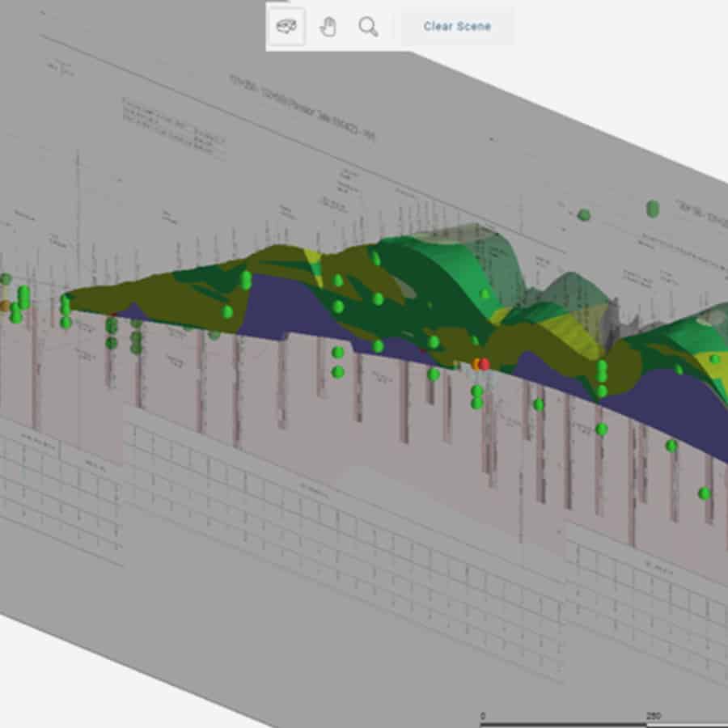Click the 0 label on the scale bar

[483, 716]
